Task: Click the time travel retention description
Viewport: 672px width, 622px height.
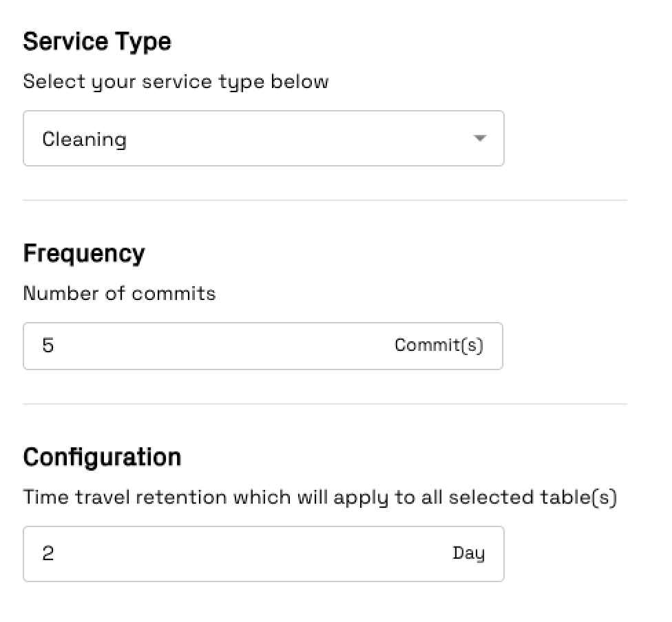Action: tap(320, 497)
